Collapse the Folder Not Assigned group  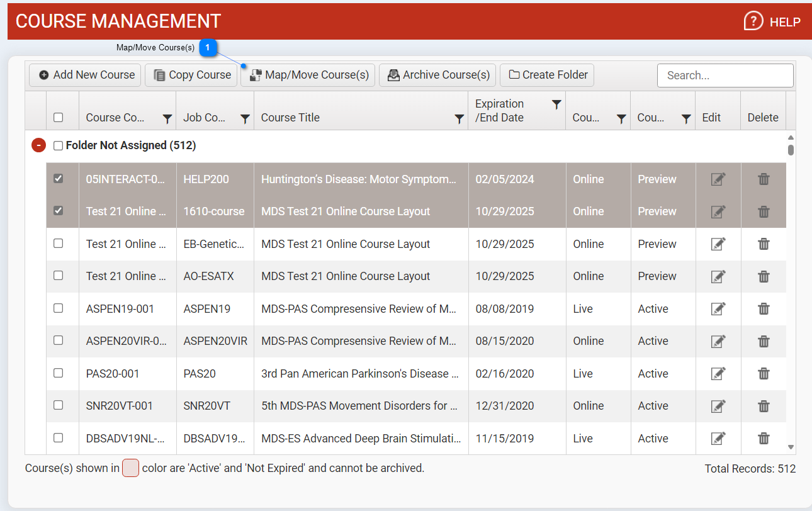(x=38, y=145)
